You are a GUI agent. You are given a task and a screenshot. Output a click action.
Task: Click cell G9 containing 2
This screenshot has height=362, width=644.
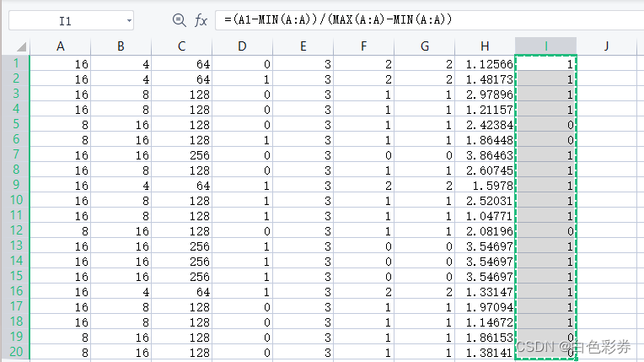coord(425,185)
